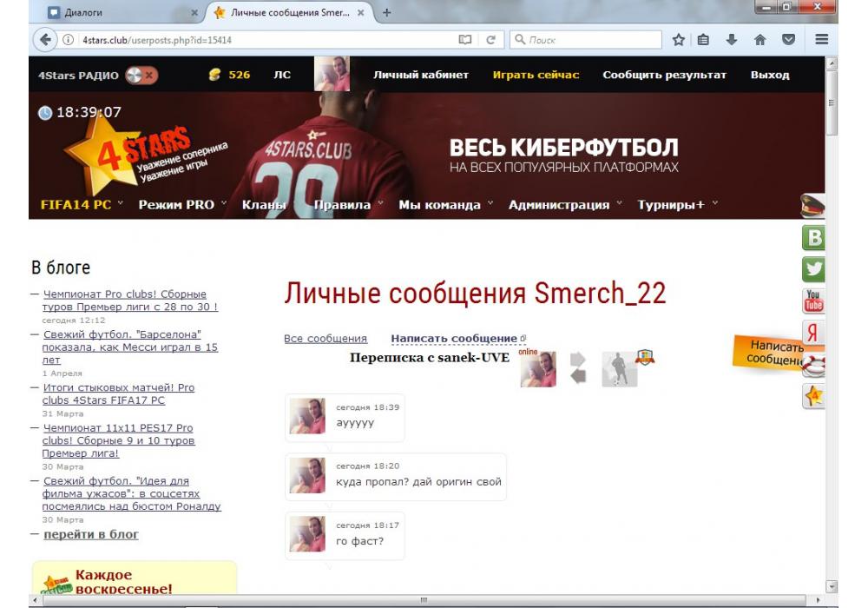The image size is (868, 608).
Task: Expand the Турниры+ dropdown menu
Action: pos(677,204)
